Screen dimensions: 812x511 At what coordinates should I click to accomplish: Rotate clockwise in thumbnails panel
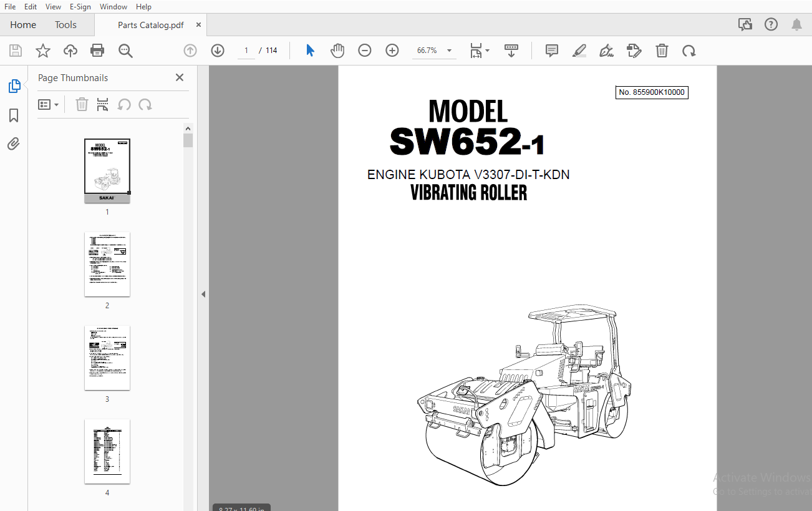click(145, 105)
